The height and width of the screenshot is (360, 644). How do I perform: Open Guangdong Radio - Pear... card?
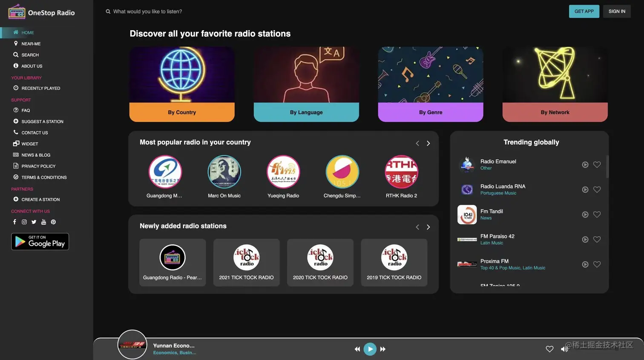[x=172, y=263]
